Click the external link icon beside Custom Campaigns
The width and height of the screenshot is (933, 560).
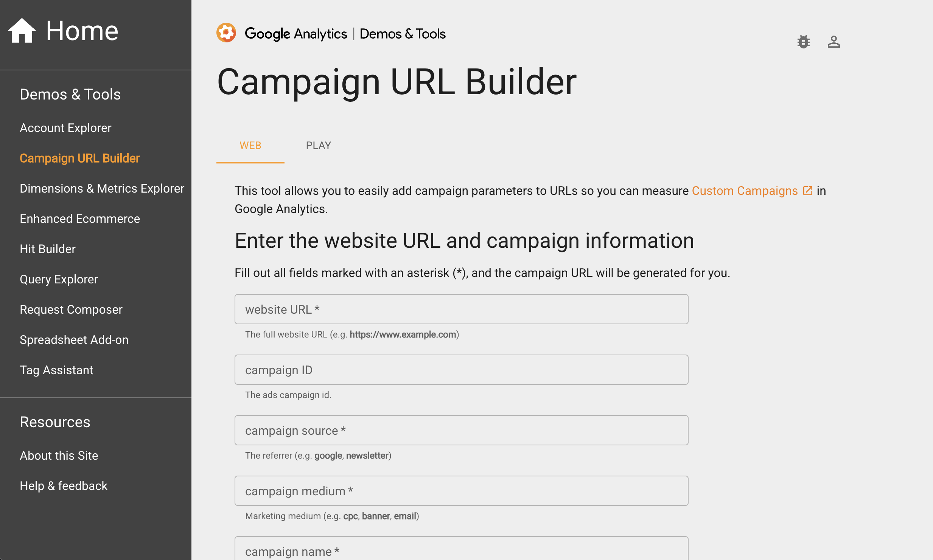807,191
